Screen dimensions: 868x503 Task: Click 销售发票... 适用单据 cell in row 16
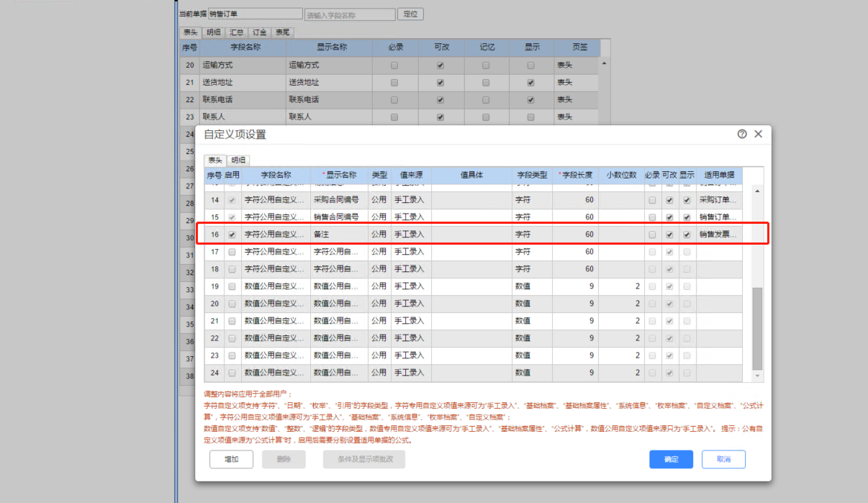coord(719,235)
